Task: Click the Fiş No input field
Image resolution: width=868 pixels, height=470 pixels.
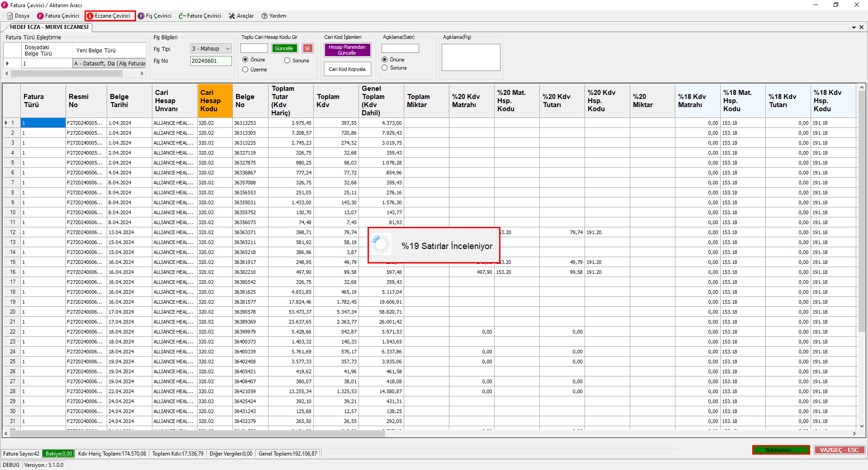Action: (x=211, y=61)
